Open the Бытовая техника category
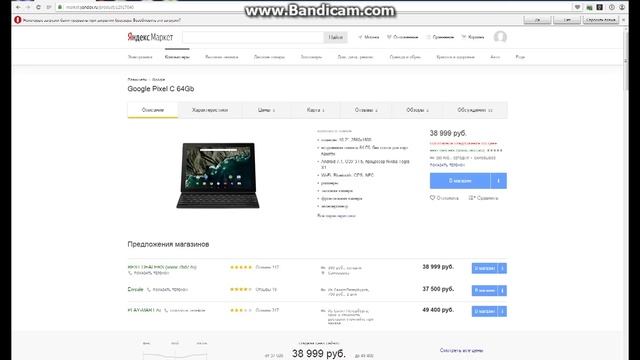 [x=222, y=57]
